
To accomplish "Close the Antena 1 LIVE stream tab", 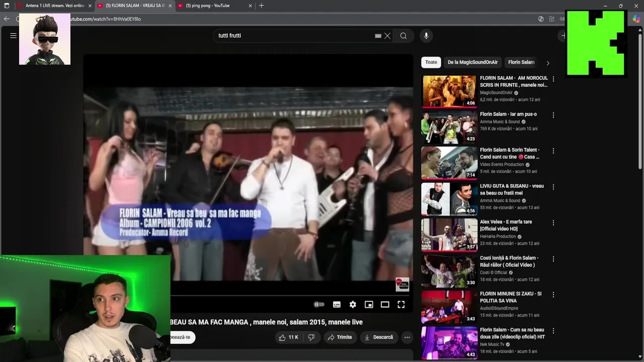I will coord(90,6).
